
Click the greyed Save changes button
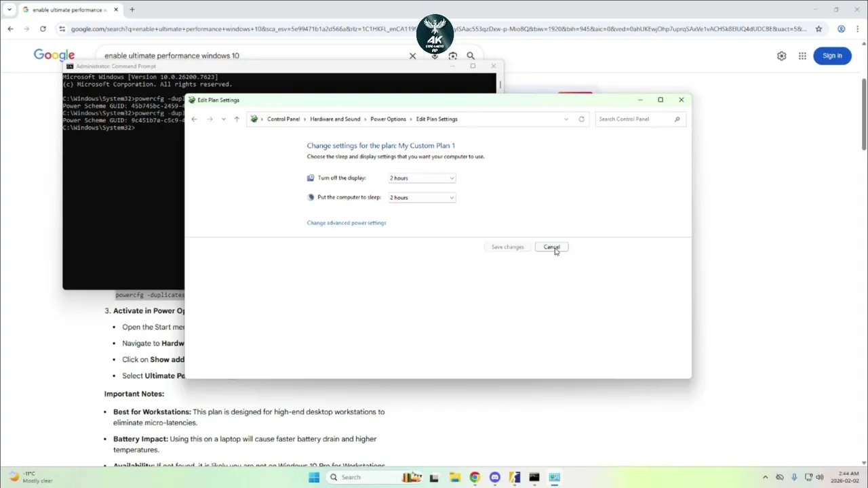pyautogui.click(x=507, y=247)
